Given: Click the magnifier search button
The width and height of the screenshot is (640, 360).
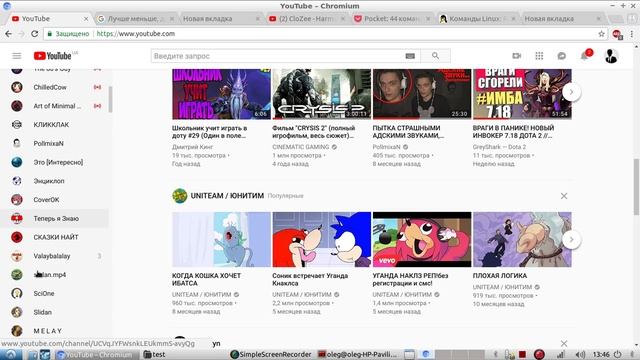Looking at the screenshot, I should (x=436, y=56).
